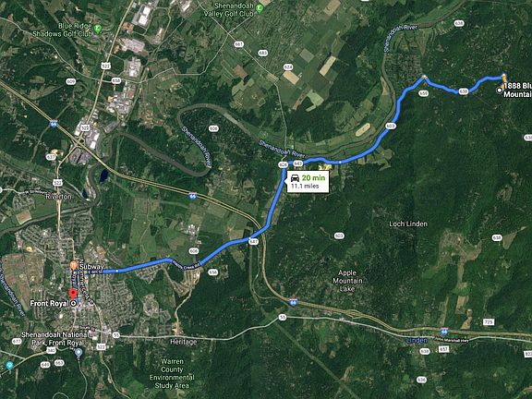Select the Shenandoah National Park marker icon
The image size is (532, 399).
79,353
